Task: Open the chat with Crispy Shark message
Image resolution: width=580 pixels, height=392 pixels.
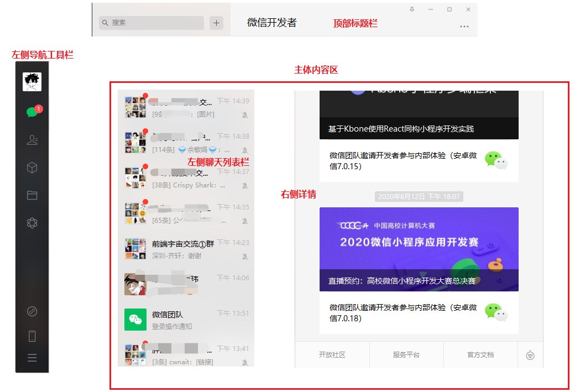Action: coord(186,178)
